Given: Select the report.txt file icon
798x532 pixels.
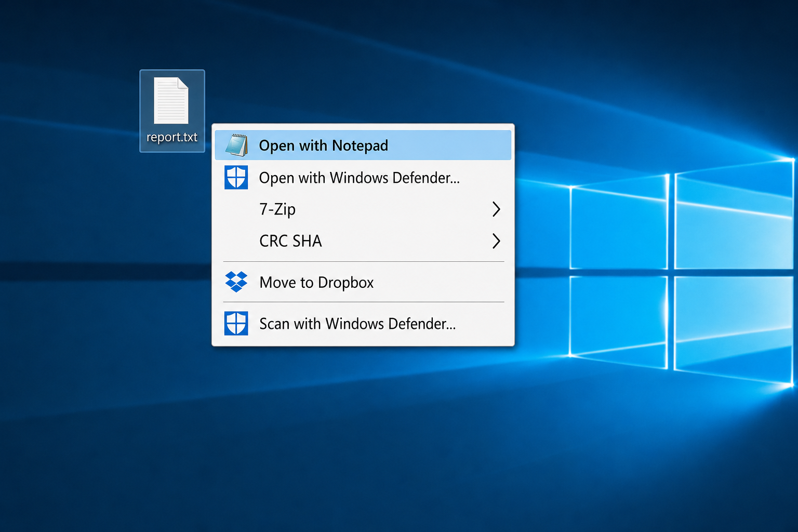Looking at the screenshot, I should click(x=171, y=101).
